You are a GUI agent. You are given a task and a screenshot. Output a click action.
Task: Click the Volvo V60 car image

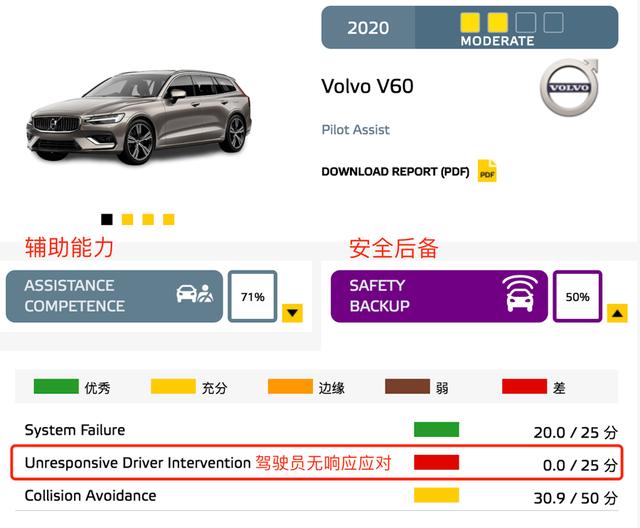pos(139,116)
